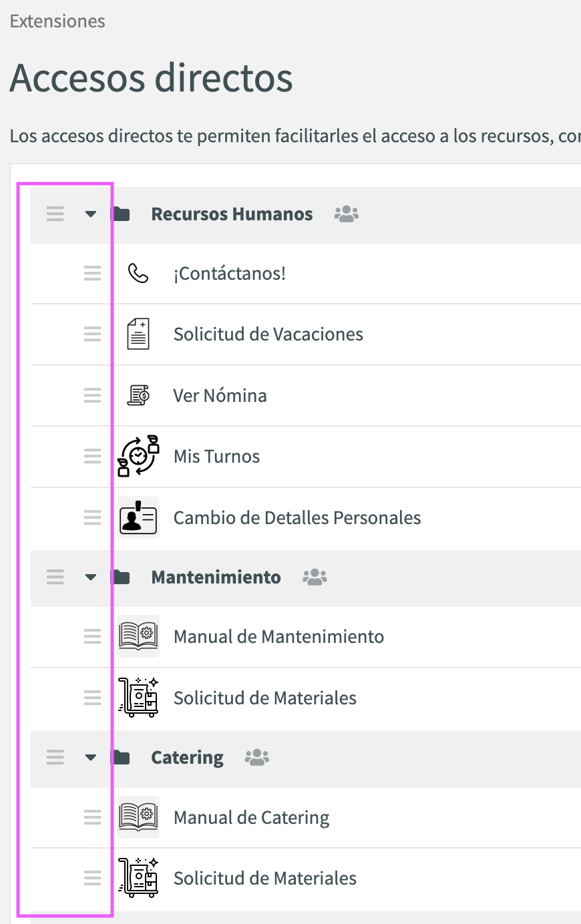Click the group icon beside Recursos Humanos
581x924 pixels.
point(347,214)
